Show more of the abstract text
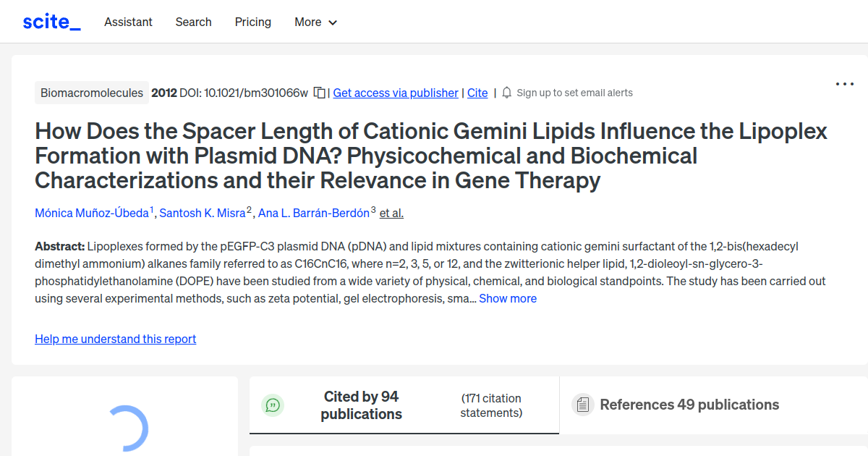Screen dimensions: 868x456 (x=508, y=298)
